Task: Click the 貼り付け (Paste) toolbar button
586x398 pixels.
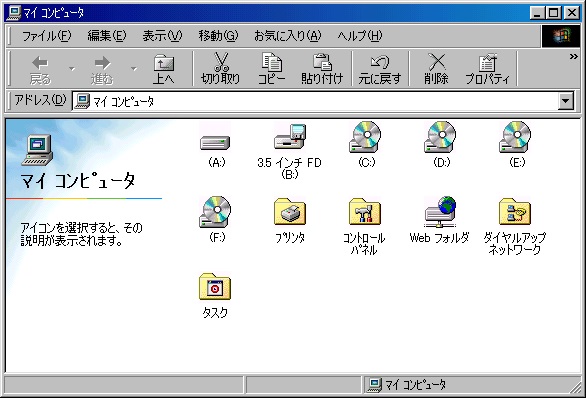Action: pyautogui.click(x=322, y=69)
